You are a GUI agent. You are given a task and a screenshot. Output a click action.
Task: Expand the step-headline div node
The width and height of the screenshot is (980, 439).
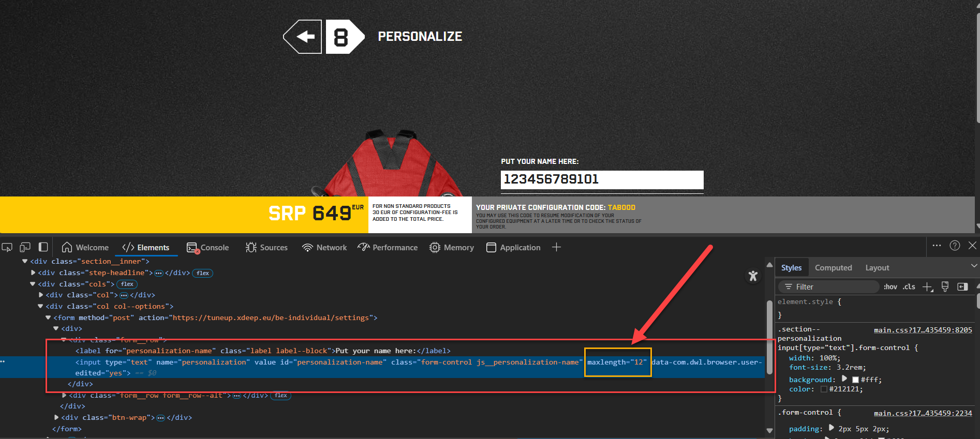33,273
